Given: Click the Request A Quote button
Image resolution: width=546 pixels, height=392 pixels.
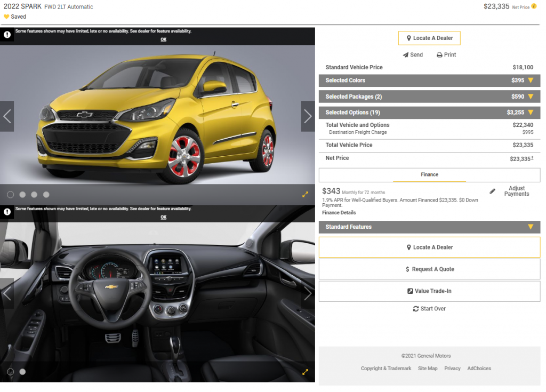Looking at the screenshot, I should [x=429, y=269].
